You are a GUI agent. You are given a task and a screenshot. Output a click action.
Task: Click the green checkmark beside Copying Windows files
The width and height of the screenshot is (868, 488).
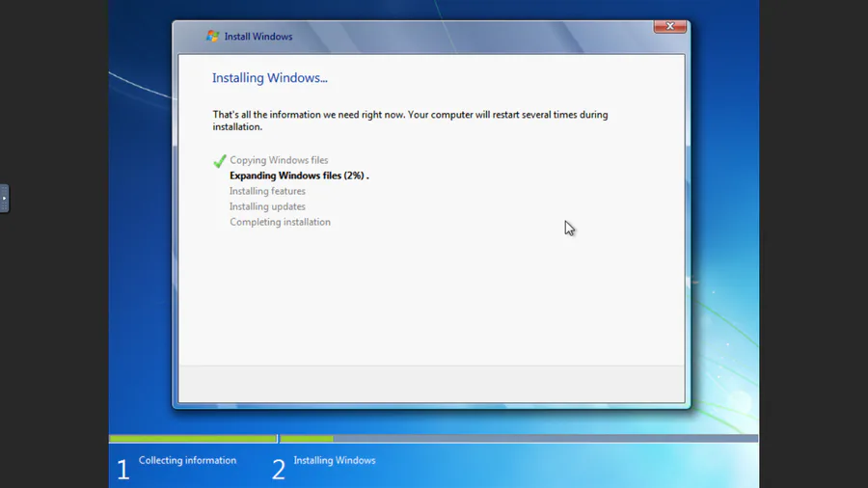pyautogui.click(x=220, y=160)
